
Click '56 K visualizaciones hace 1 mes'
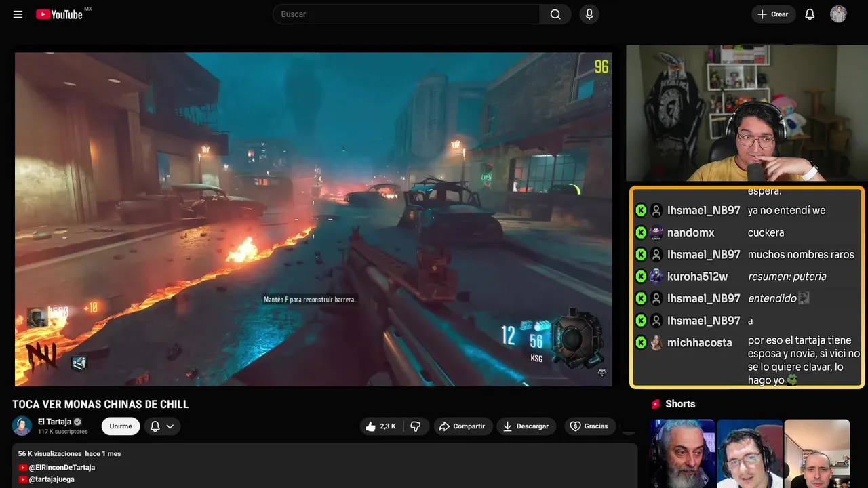click(69, 453)
